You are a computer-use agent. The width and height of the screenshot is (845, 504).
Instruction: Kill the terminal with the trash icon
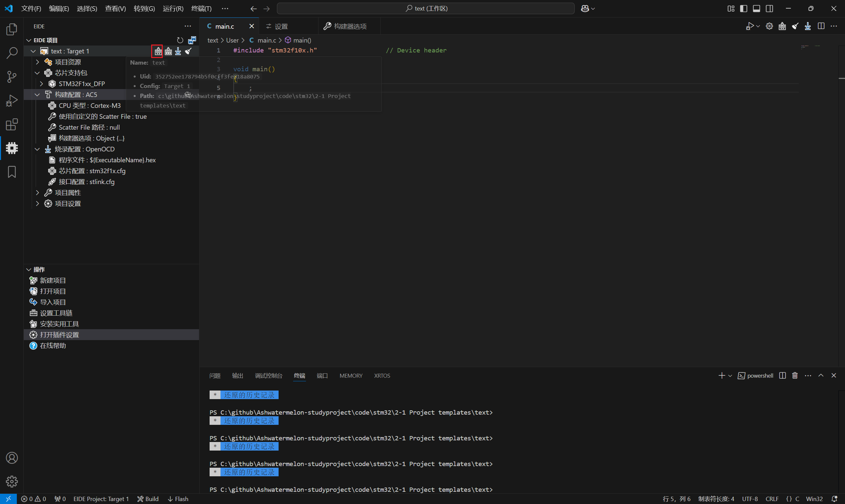(x=795, y=376)
